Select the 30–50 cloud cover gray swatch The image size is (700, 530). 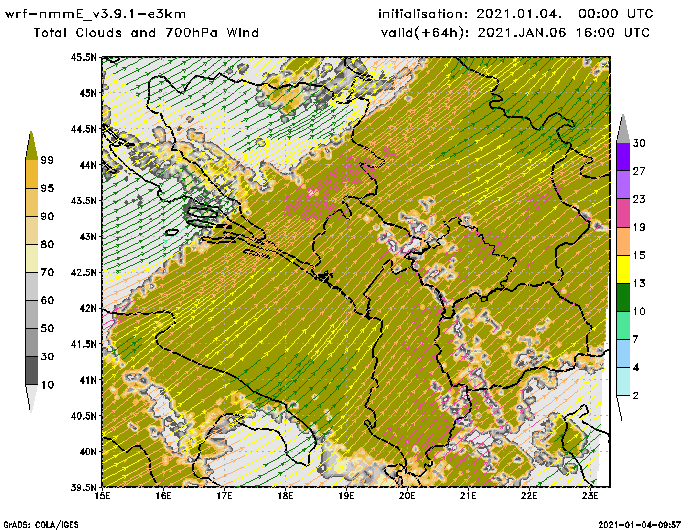[x=31, y=342]
